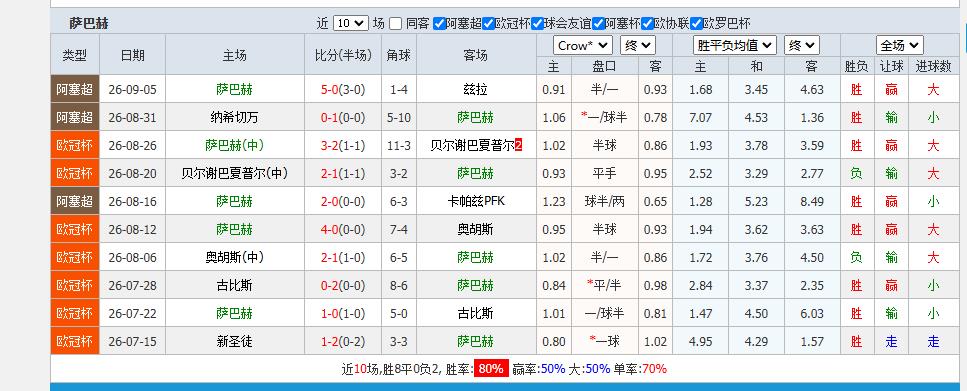Open team 卡帕兹PFK

click(x=475, y=201)
